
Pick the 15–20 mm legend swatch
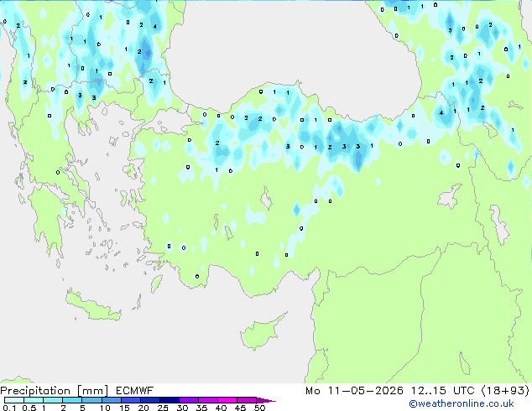(130, 400)
